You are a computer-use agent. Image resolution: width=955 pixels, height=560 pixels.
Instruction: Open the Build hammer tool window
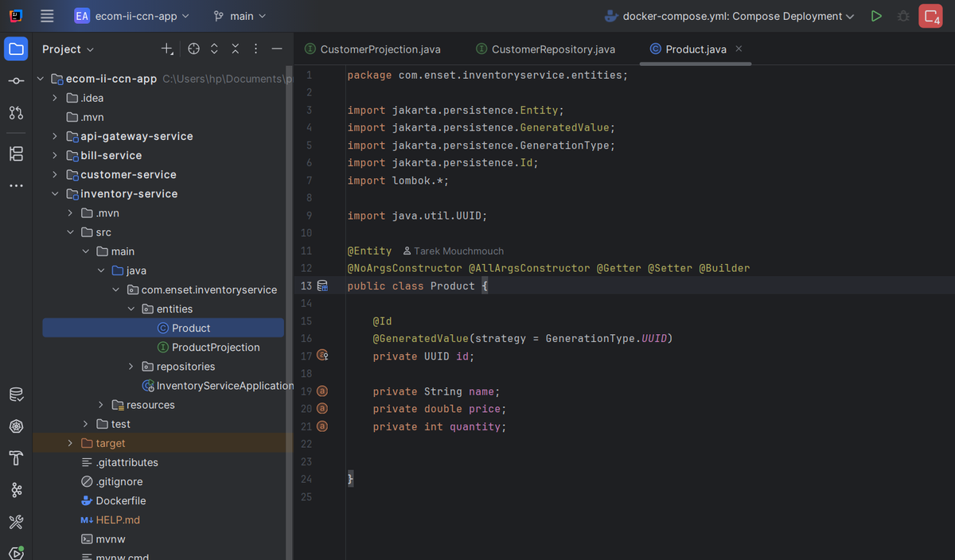tap(16, 458)
